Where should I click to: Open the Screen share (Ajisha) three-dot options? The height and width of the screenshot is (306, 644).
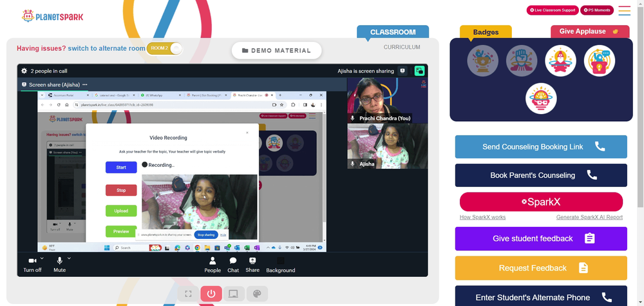tap(84, 84)
